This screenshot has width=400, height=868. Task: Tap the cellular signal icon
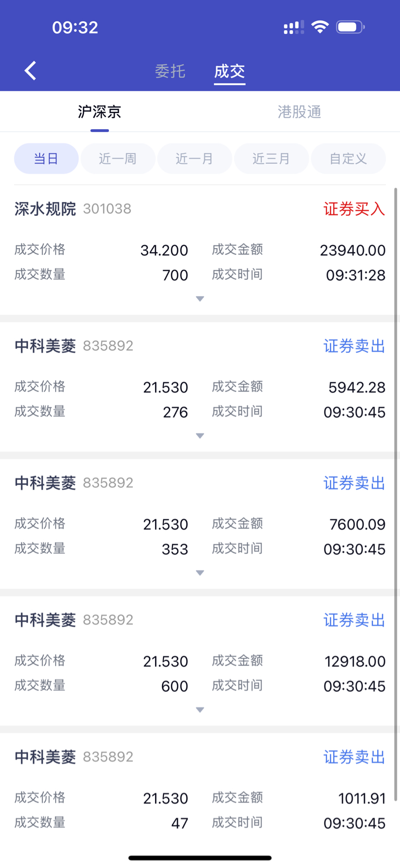294,28
